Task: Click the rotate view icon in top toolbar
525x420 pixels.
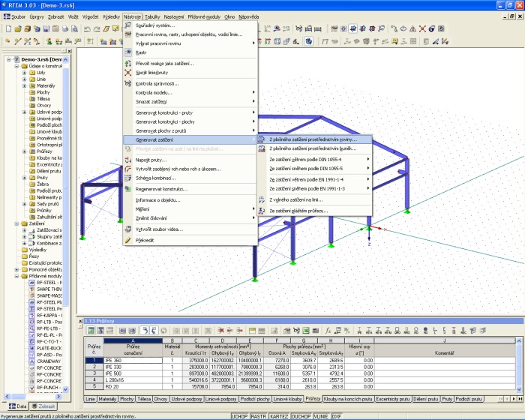Action: tap(403, 28)
